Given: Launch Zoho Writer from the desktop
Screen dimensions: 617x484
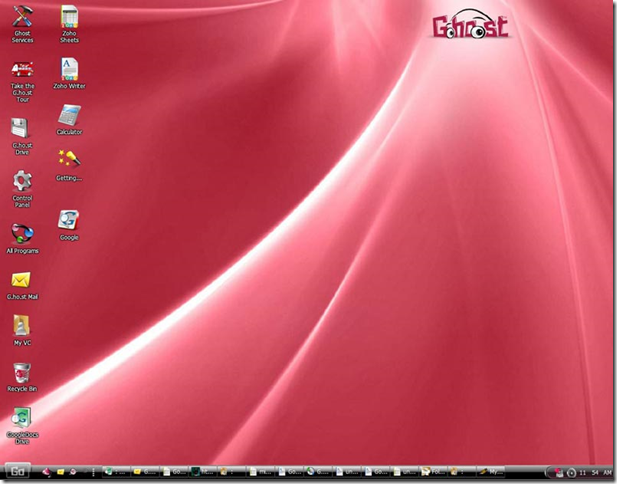Looking at the screenshot, I should [x=69, y=74].
